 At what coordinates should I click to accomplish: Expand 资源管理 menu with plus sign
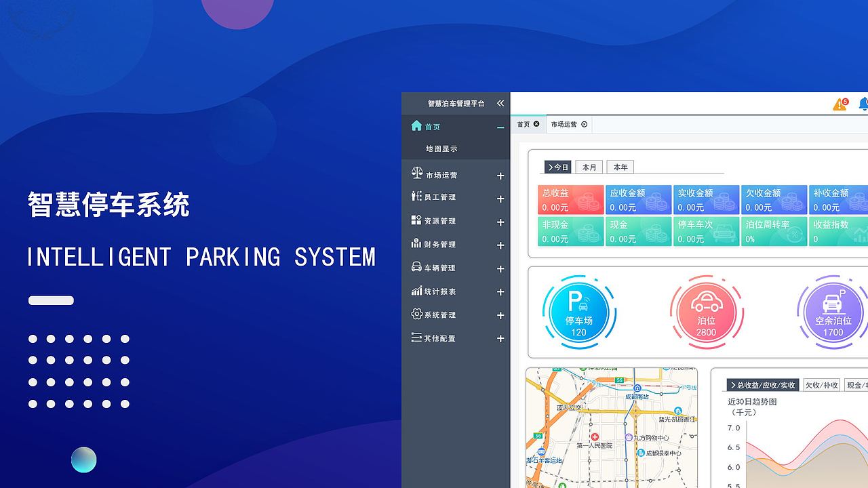pos(500,222)
